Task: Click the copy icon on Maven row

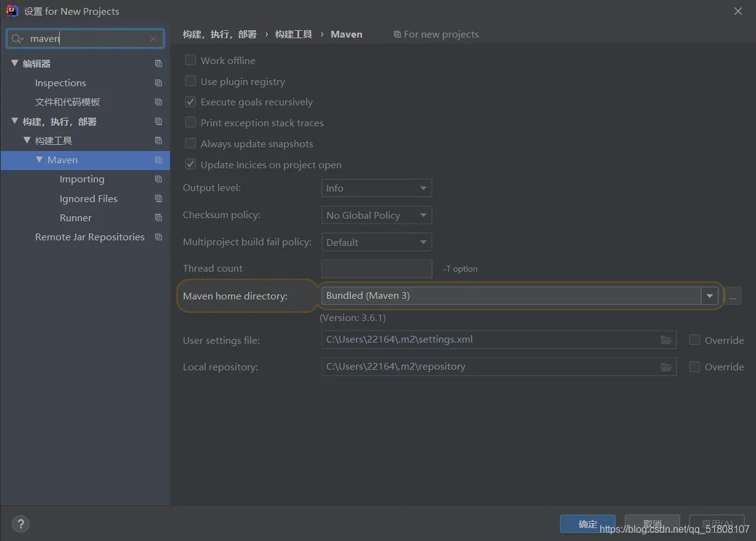Action: (158, 160)
